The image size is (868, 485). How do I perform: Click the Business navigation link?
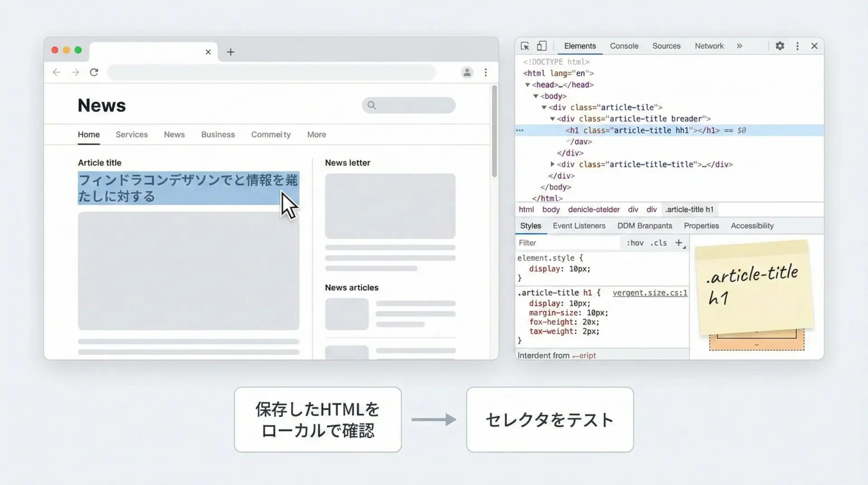click(218, 135)
